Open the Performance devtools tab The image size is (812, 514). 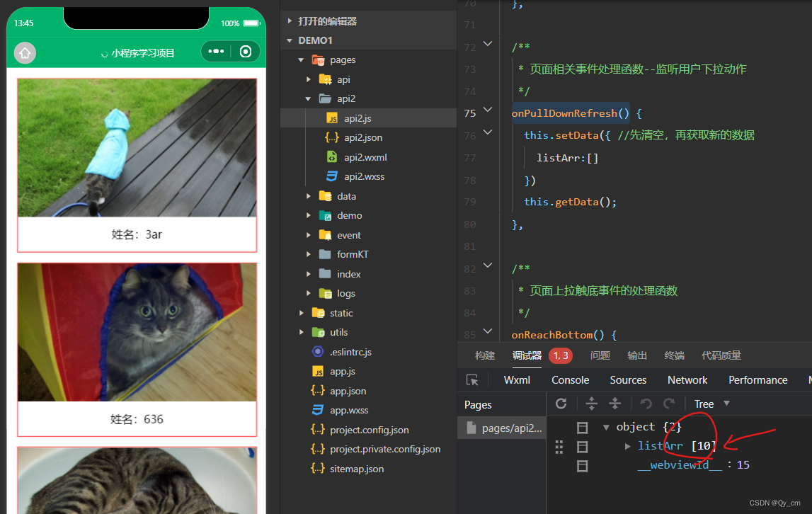point(758,379)
